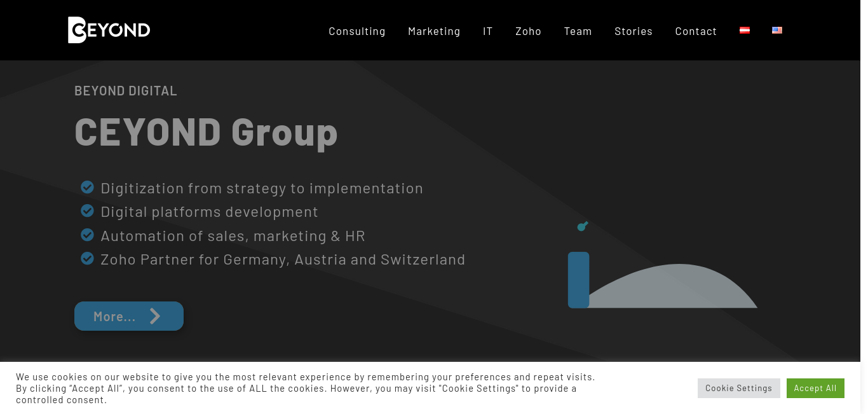868x414 pixels.
Task: Open the Marketing menu
Action: 434,31
